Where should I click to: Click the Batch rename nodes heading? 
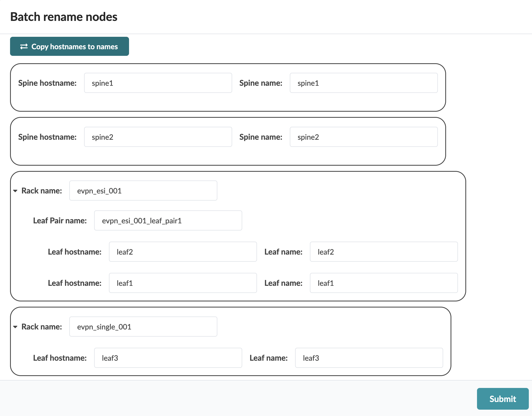click(x=64, y=17)
